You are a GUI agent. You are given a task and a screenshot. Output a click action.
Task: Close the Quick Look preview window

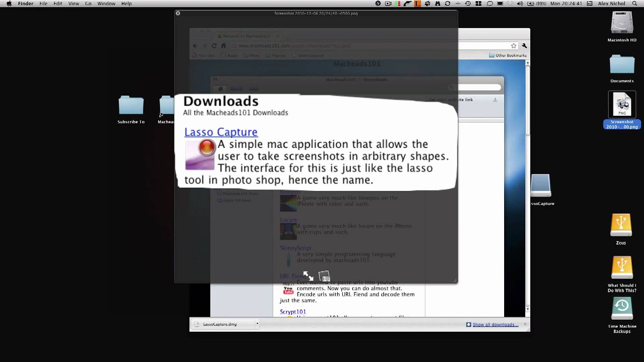click(x=178, y=13)
